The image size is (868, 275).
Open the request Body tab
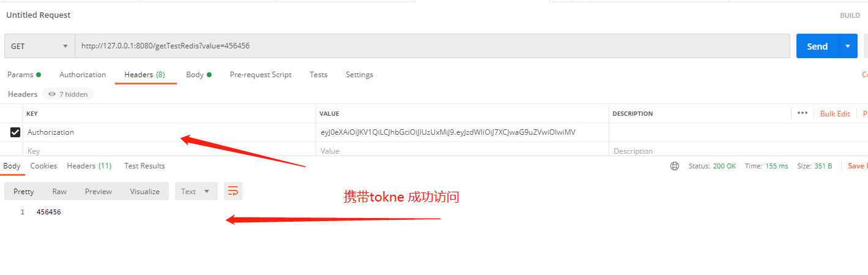click(199, 75)
